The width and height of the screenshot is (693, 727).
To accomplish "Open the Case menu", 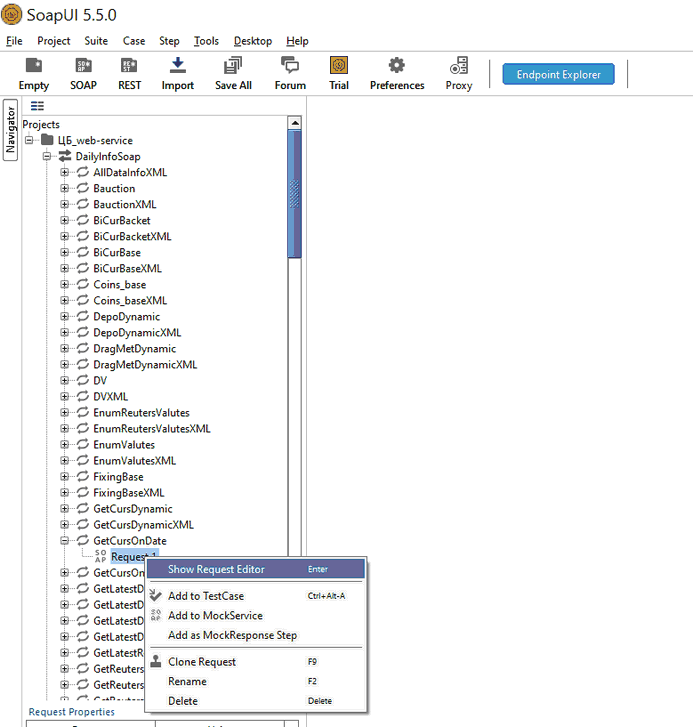I will (134, 41).
